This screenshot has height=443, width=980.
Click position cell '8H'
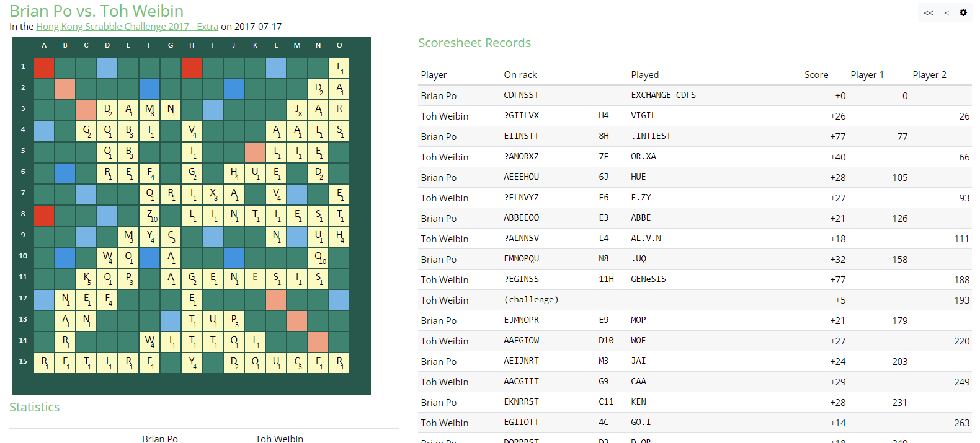click(x=604, y=136)
